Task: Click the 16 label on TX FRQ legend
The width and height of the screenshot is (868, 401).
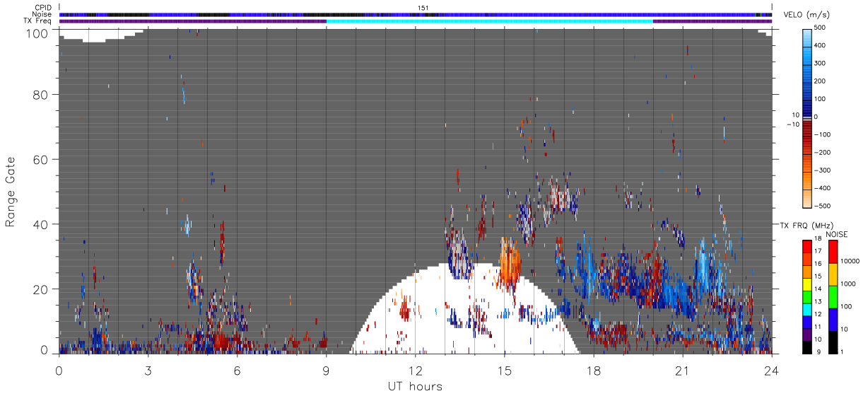Action: click(817, 265)
